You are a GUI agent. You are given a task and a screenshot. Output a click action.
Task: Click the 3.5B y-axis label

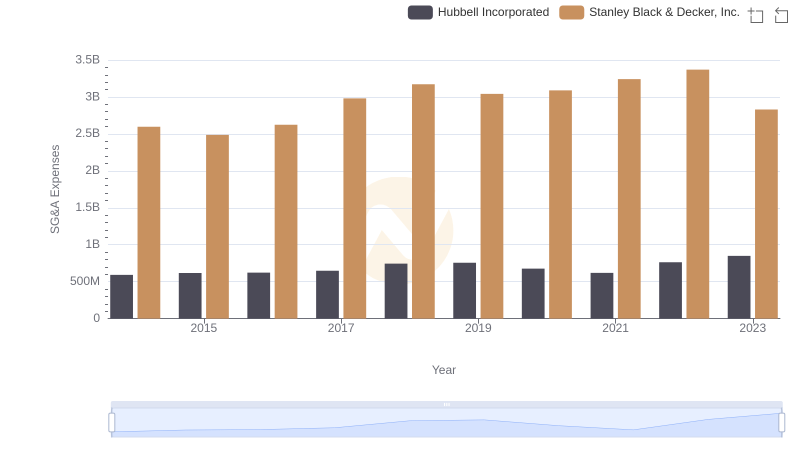point(88,60)
